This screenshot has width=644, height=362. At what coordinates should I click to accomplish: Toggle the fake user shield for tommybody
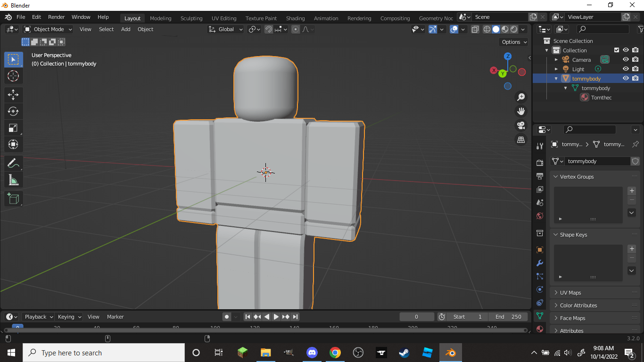click(x=635, y=161)
